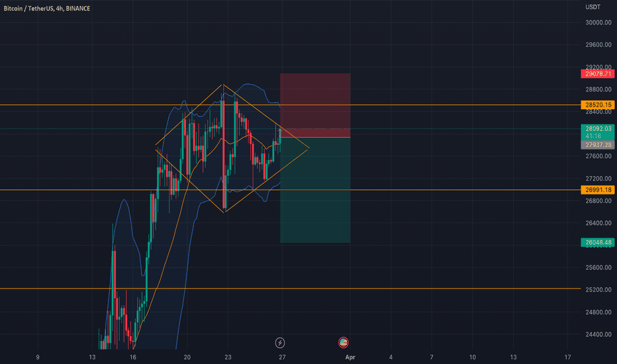Click the 23 date label on time axis

[x=228, y=357]
